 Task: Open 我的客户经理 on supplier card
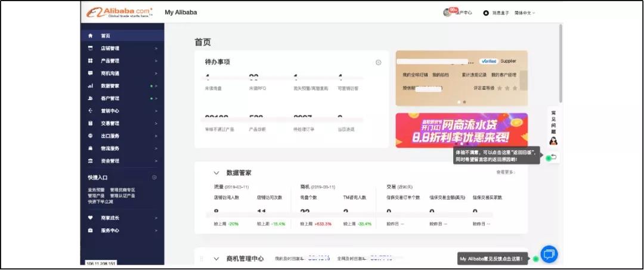point(503,75)
